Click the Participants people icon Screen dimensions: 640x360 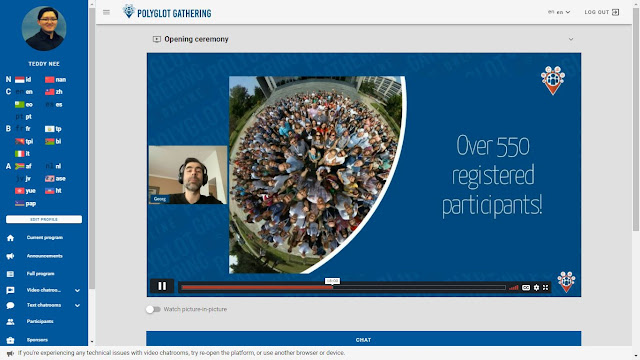point(11,322)
